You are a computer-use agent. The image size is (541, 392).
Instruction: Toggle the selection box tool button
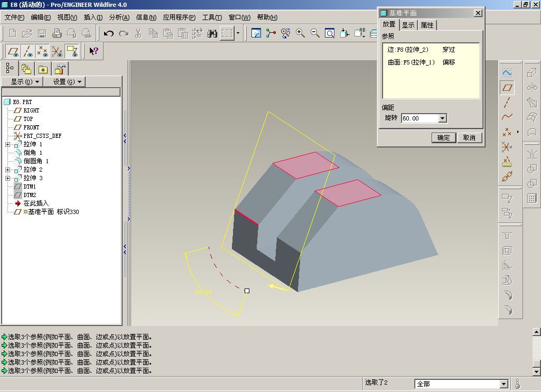pos(227,33)
